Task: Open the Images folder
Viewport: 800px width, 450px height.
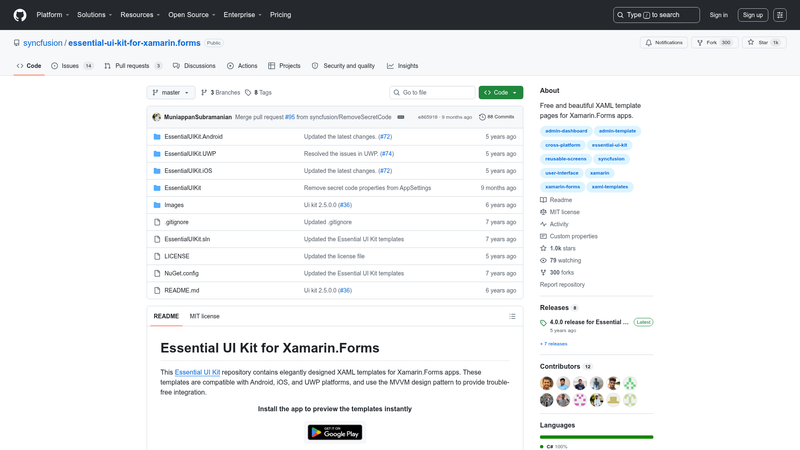Action: tap(174, 205)
